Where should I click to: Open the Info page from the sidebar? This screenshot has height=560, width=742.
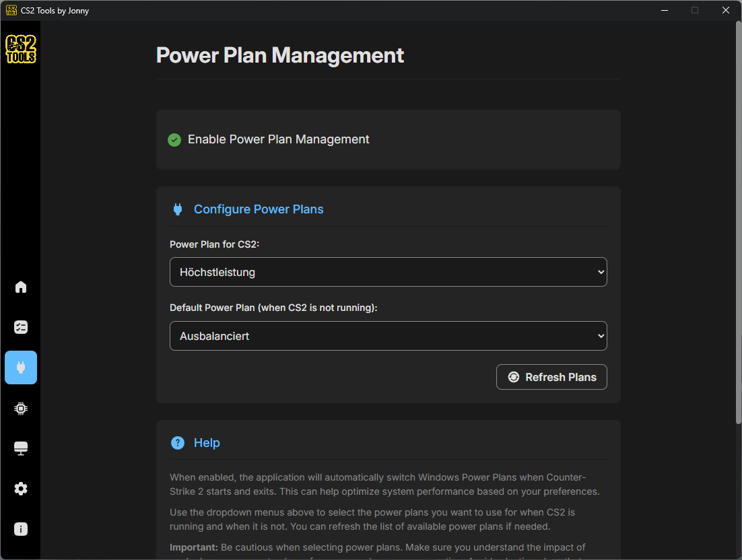click(x=20, y=529)
